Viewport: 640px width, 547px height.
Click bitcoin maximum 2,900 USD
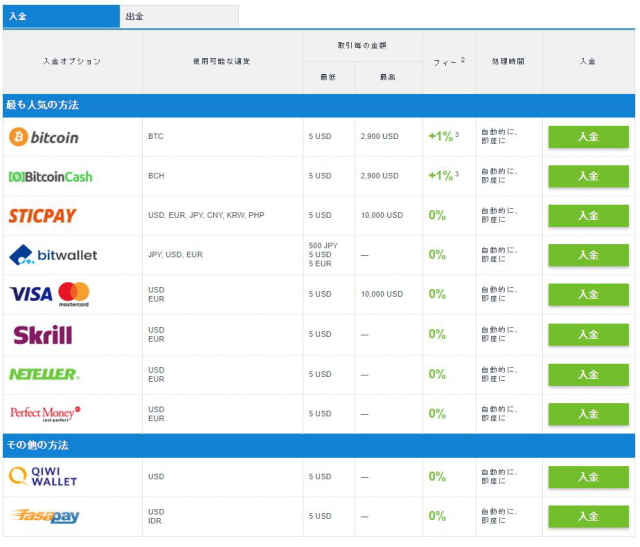tap(380, 136)
